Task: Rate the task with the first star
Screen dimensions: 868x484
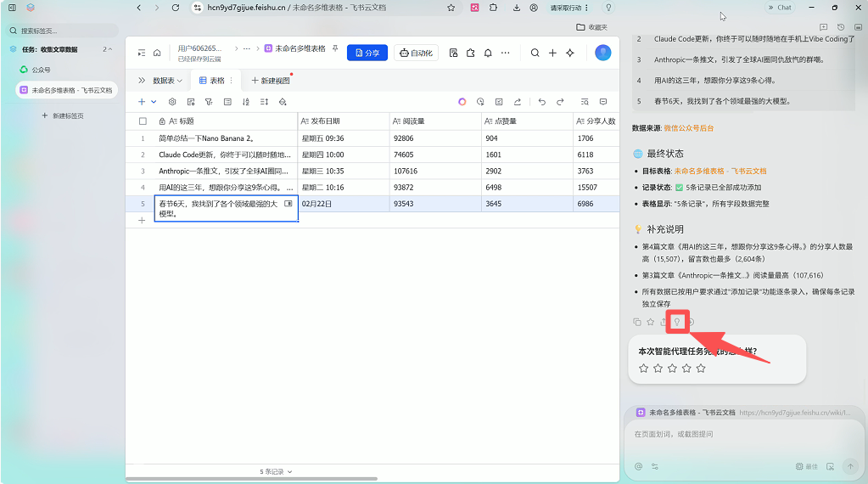Action: point(643,369)
